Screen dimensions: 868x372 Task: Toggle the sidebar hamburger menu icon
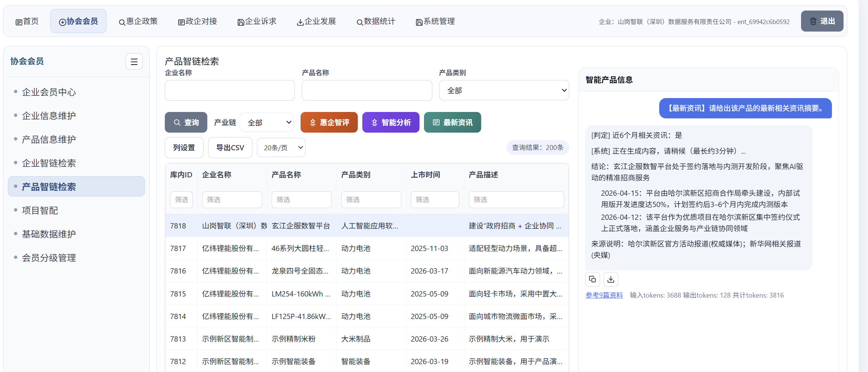(134, 62)
